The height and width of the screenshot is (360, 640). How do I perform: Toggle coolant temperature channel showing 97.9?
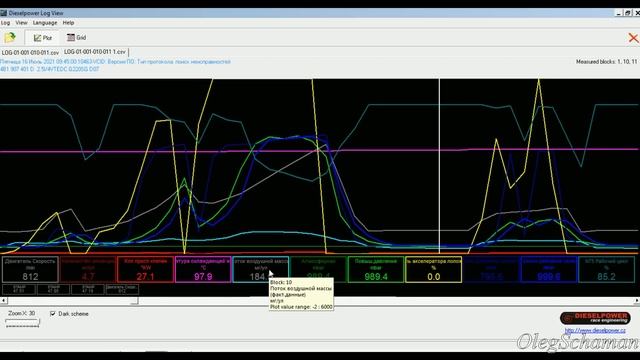click(x=203, y=269)
